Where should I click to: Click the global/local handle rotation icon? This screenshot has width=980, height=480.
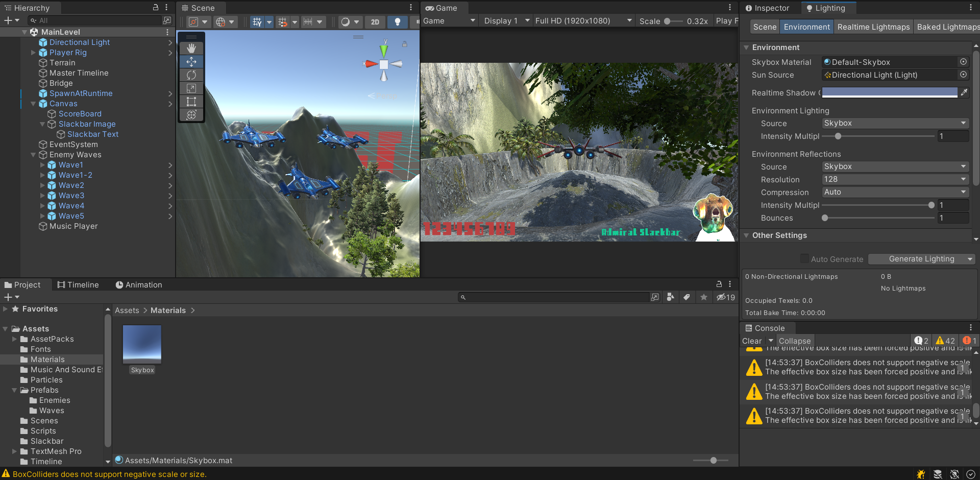click(x=220, y=22)
